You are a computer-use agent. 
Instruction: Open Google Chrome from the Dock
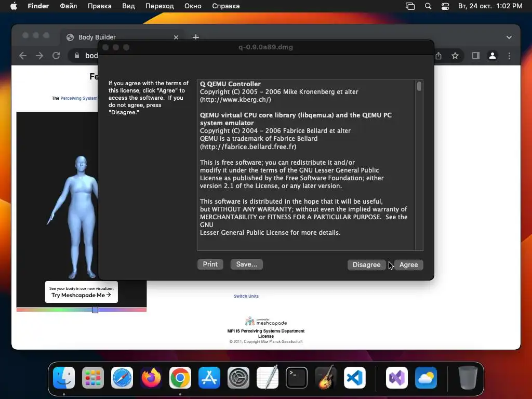180,378
